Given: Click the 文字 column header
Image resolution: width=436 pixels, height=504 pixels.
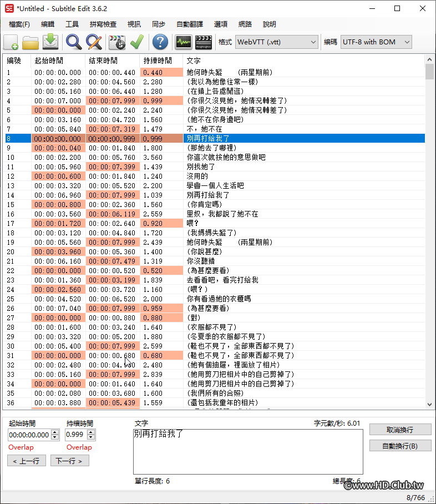Looking at the screenshot, I should click(304, 61).
